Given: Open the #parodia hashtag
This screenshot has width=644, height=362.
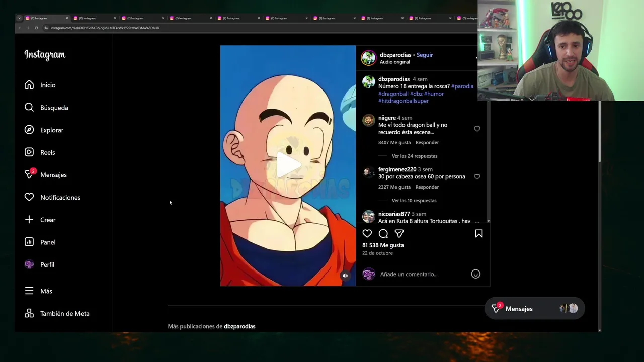Looking at the screenshot, I should click(x=462, y=86).
